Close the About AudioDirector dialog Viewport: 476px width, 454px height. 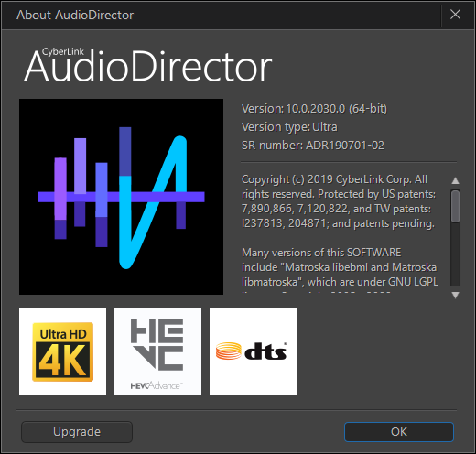pyautogui.click(x=455, y=15)
